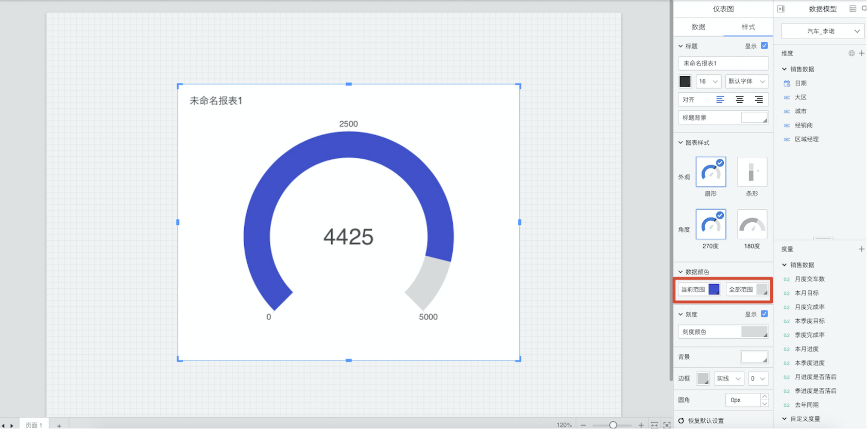
Task: Select the 月度完成率 measure
Action: pyautogui.click(x=810, y=307)
